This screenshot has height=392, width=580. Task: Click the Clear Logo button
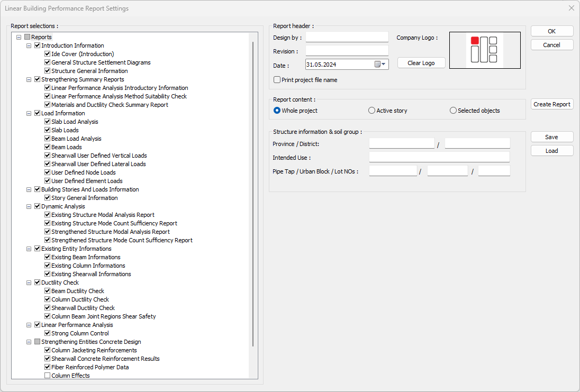pyautogui.click(x=421, y=63)
